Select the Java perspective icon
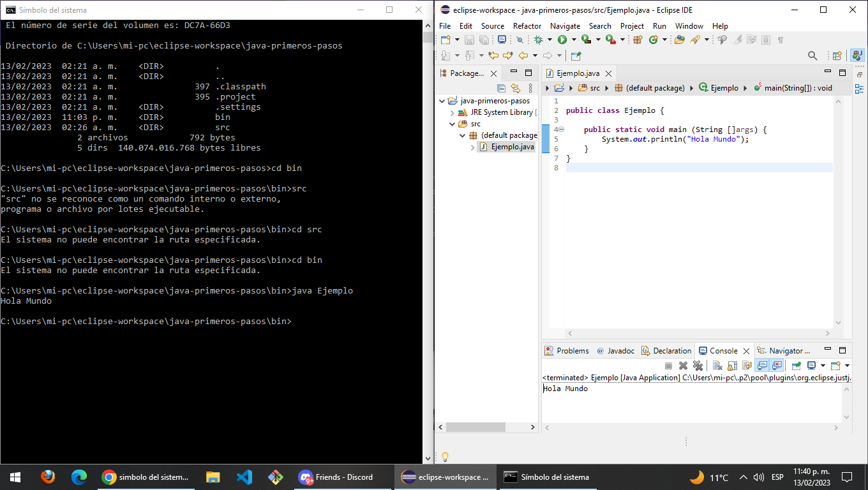868x490 pixels. click(858, 56)
